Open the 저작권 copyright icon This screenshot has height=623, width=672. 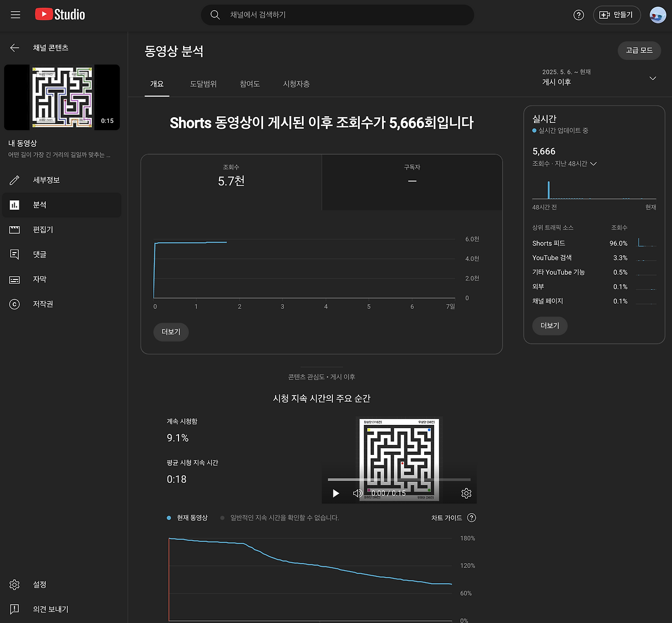14,304
